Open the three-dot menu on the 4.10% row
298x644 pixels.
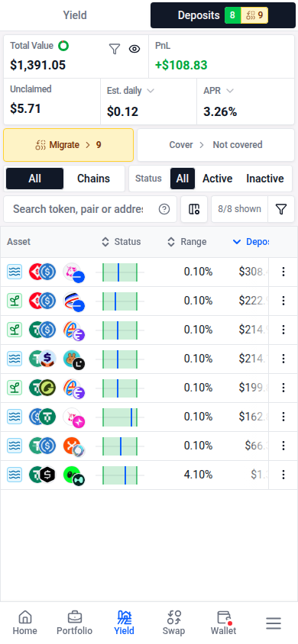point(283,475)
